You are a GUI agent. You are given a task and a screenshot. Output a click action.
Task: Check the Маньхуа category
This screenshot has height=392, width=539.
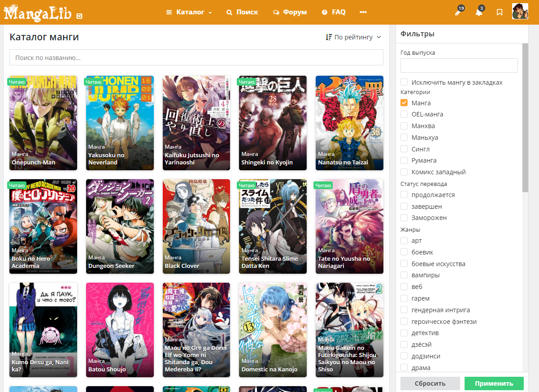(x=404, y=138)
